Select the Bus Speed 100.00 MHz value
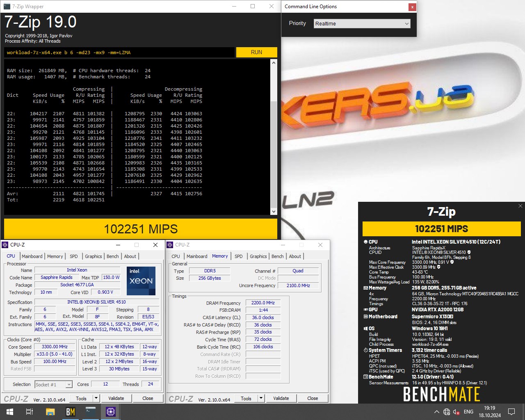Viewport: 525px width, 420px height. pyautogui.click(x=55, y=361)
